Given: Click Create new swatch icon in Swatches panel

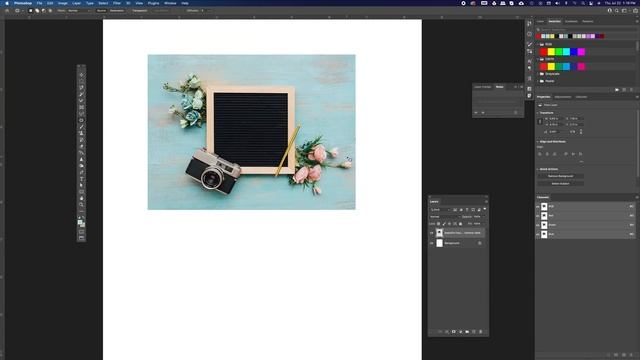Looking at the screenshot, I should pos(624,90).
